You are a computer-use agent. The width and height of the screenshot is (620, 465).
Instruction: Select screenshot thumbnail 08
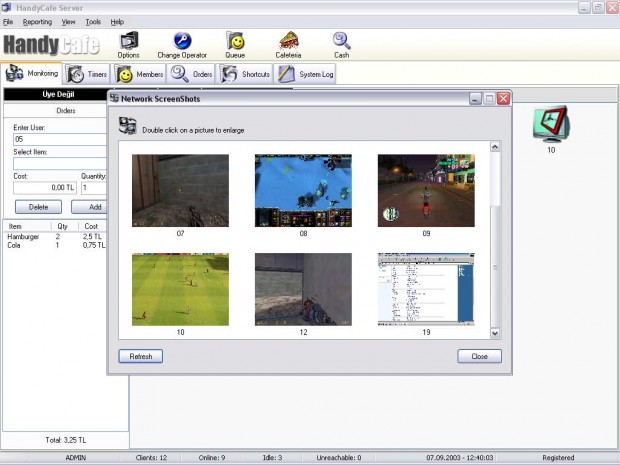coord(303,191)
